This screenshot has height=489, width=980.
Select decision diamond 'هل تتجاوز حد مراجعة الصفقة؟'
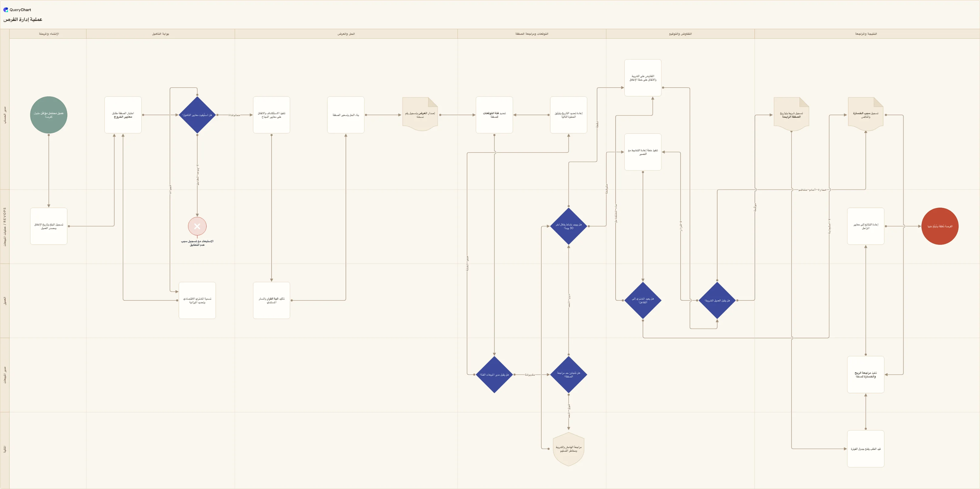(x=568, y=374)
